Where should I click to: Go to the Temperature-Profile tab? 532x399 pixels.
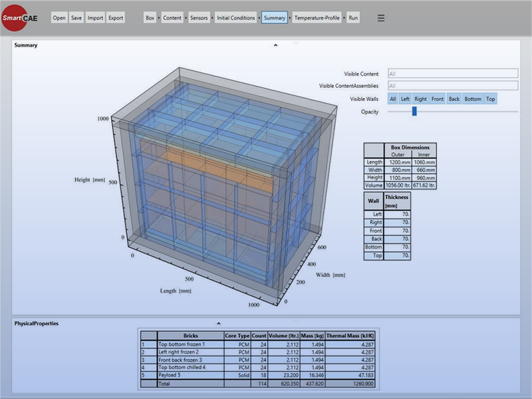click(317, 18)
